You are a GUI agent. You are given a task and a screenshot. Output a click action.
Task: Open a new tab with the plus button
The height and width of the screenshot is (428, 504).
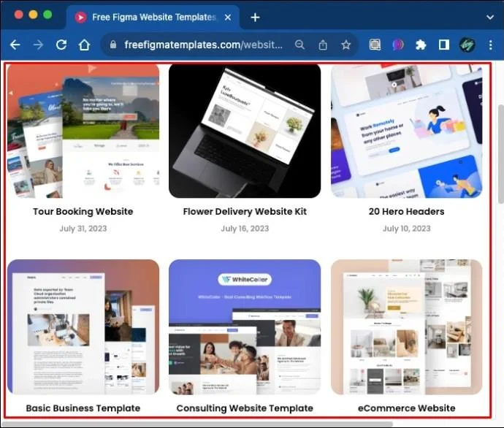coord(255,17)
